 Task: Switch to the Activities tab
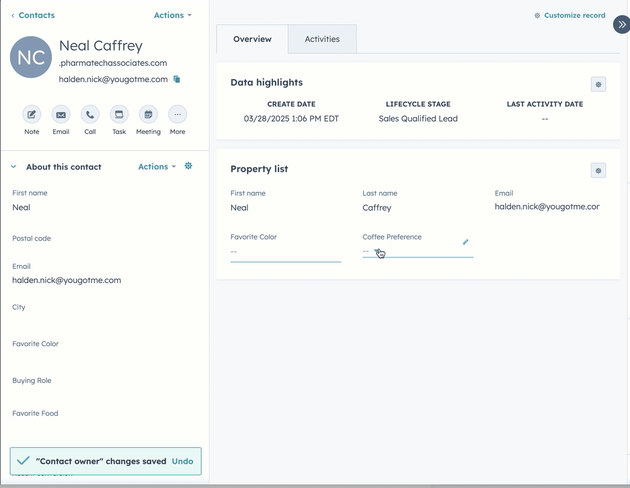tap(322, 39)
